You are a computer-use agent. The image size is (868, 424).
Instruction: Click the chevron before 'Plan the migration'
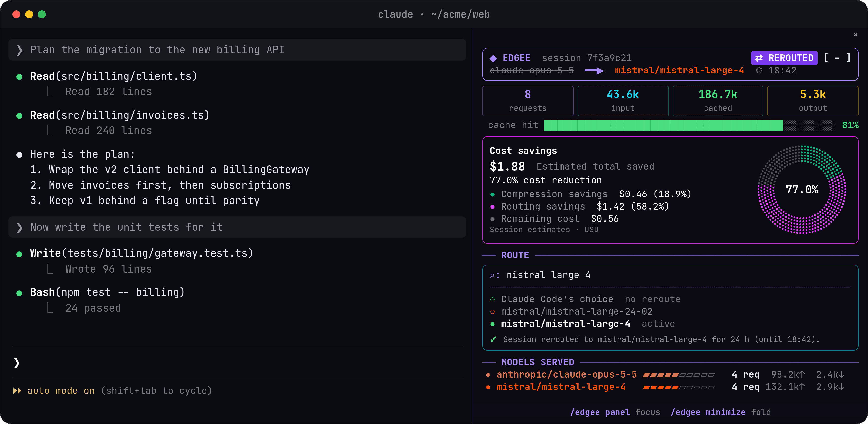(x=19, y=50)
